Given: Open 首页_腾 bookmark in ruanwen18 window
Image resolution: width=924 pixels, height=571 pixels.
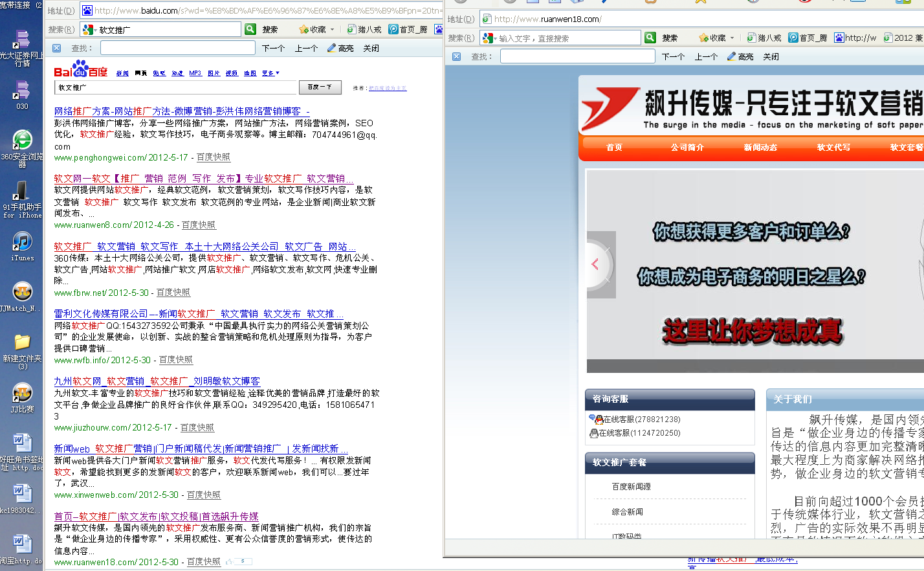Looking at the screenshot, I should (x=808, y=38).
